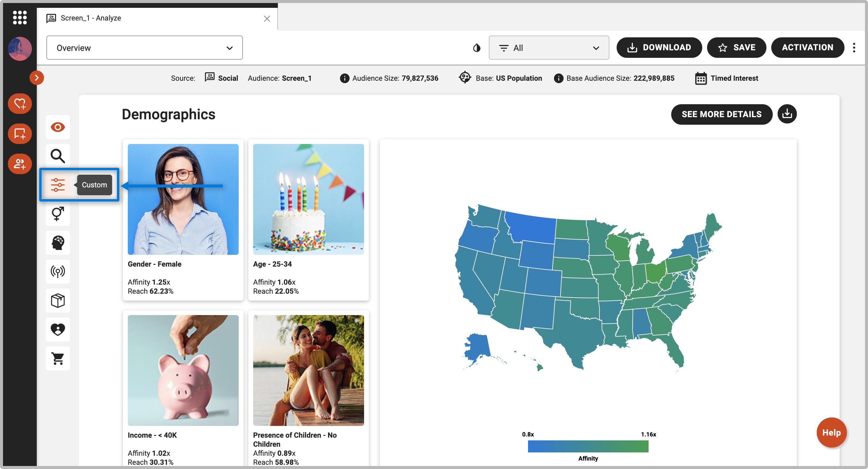Click the eye overview icon in sidebar
This screenshot has height=469, width=868.
point(58,127)
